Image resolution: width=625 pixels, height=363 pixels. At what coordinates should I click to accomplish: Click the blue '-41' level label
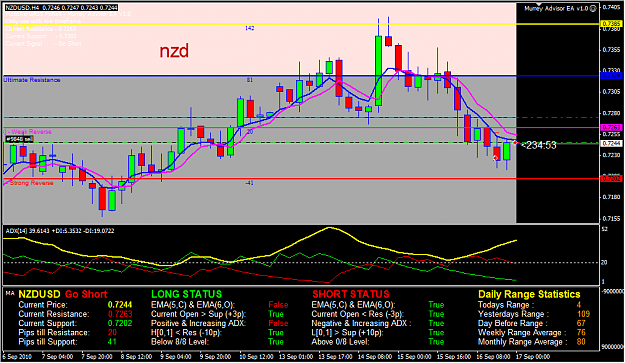[250, 183]
